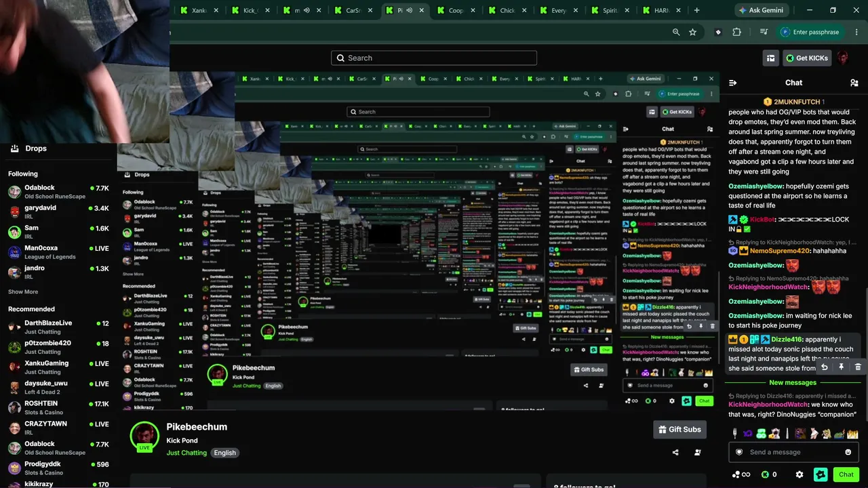
Task: Open ROSHTEIN channel in main sidebar Recommended
Action: click(x=58, y=407)
